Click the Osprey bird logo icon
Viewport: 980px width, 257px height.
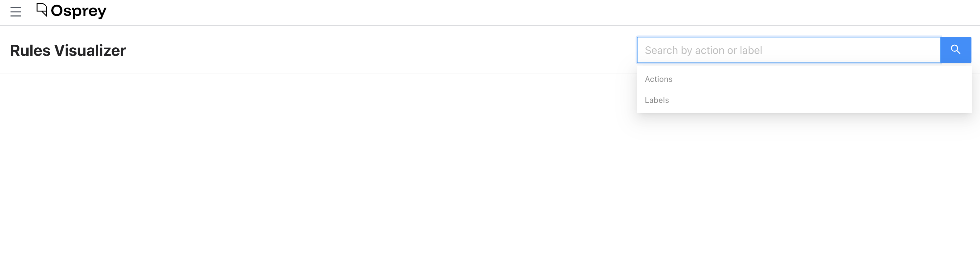pos(41,10)
